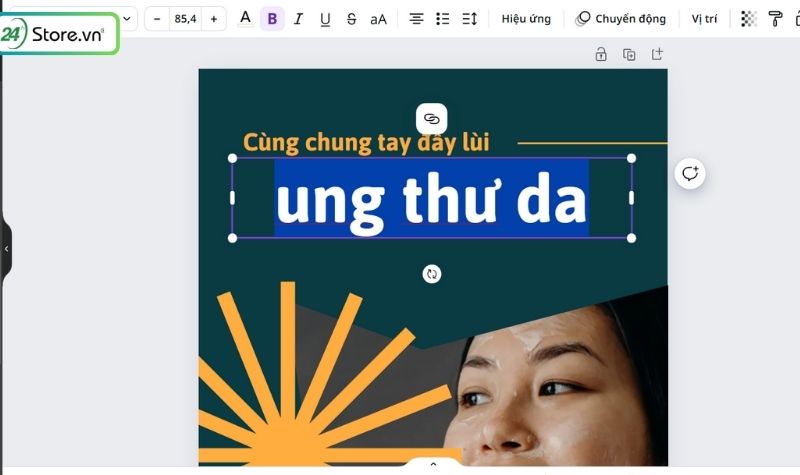
Task: Click the top-left corner resize handle
Action: (x=232, y=158)
